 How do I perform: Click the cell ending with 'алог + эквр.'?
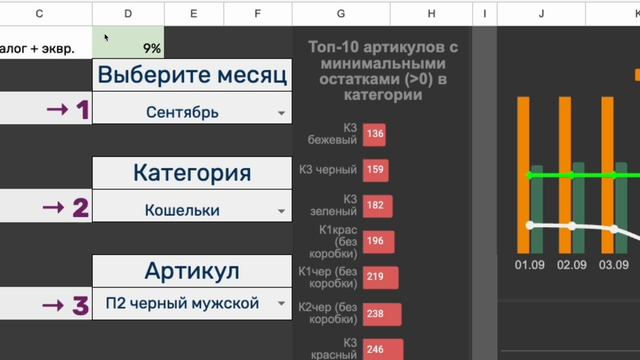[x=46, y=42]
